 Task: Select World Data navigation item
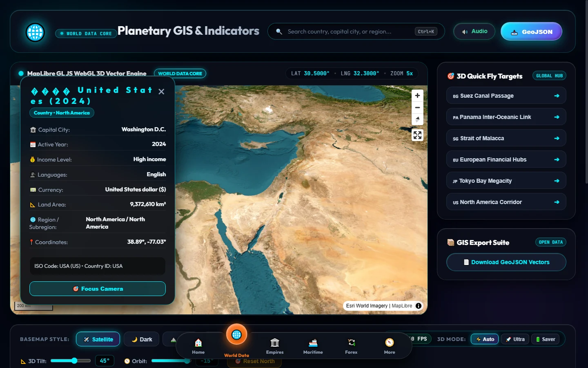click(236, 340)
